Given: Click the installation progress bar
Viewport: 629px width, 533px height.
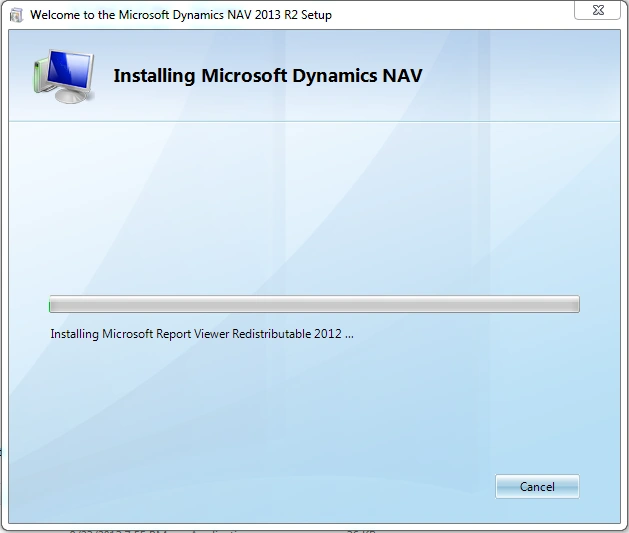Looking at the screenshot, I should [x=314, y=304].
